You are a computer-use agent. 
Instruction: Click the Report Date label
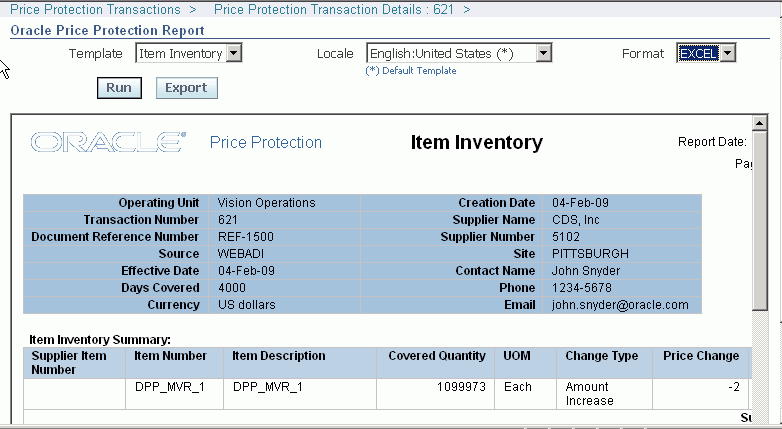[712, 142]
